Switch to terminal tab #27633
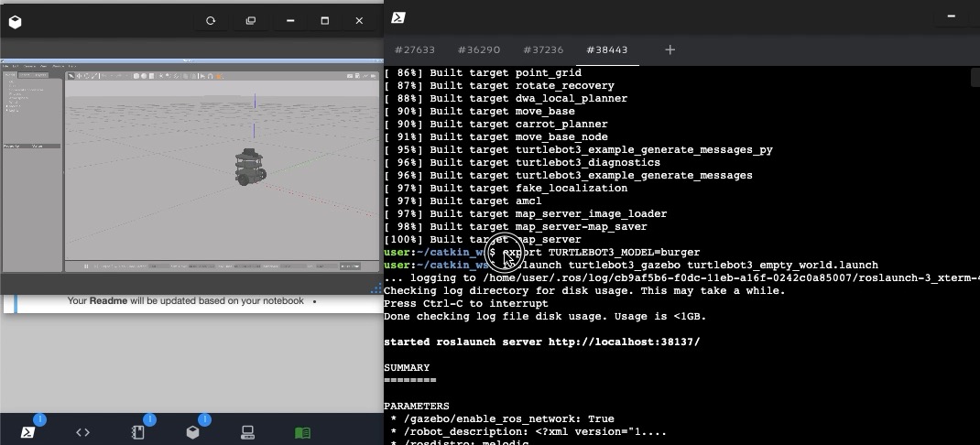980x445 pixels. click(x=415, y=50)
